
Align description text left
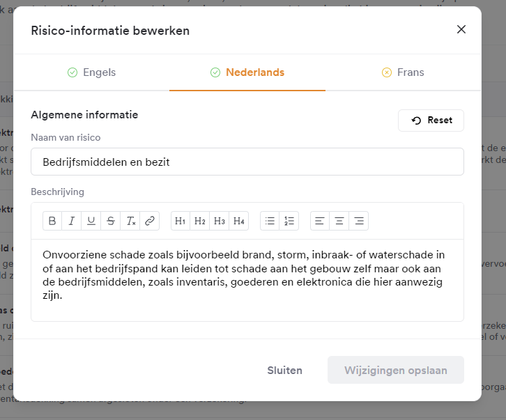[x=320, y=221]
